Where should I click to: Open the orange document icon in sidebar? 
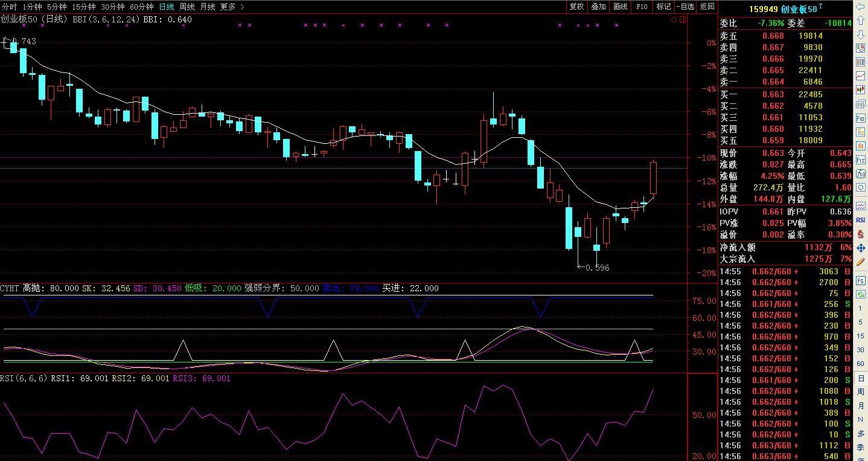coord(861,146)
